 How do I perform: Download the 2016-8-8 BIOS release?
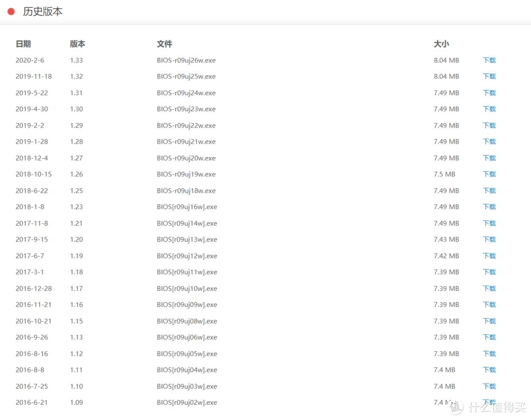point(489,370)
